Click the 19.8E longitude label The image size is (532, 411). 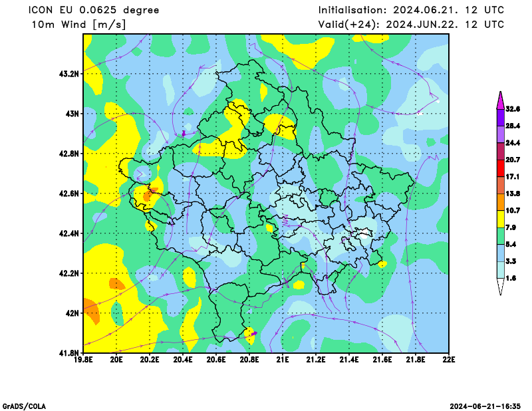(84, 360)
